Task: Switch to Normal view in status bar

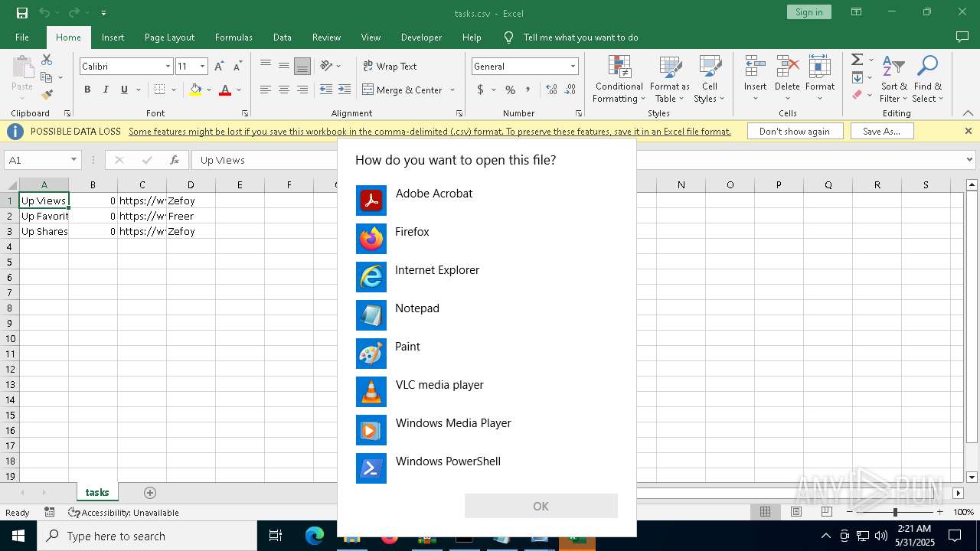Action: (765, 512)
